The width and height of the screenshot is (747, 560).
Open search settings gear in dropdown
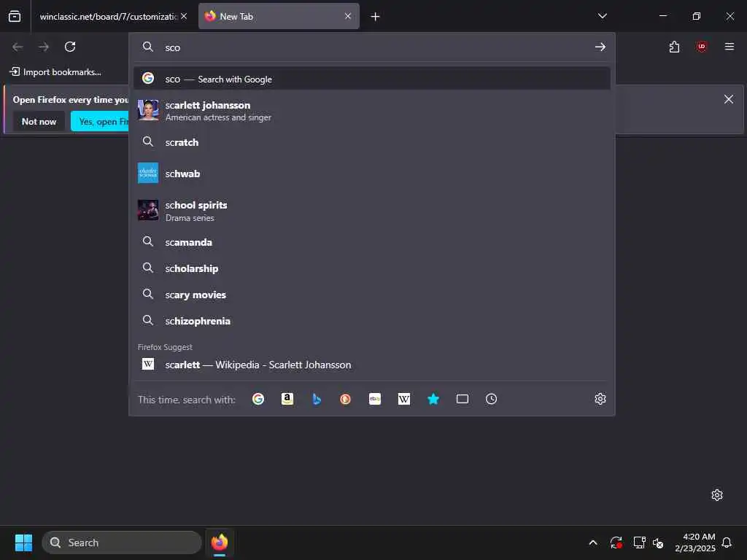point(600,399)
